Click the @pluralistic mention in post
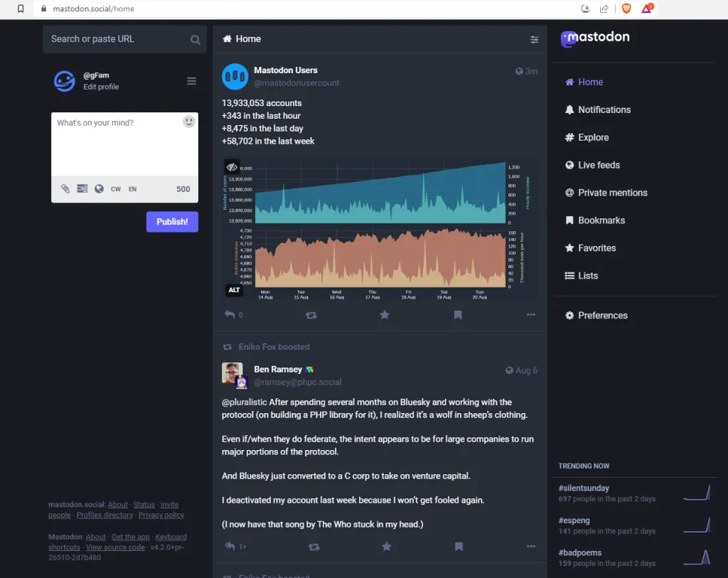Image resolution: width=728 pixels, height=578 pixels. click(x=245, y=402)
